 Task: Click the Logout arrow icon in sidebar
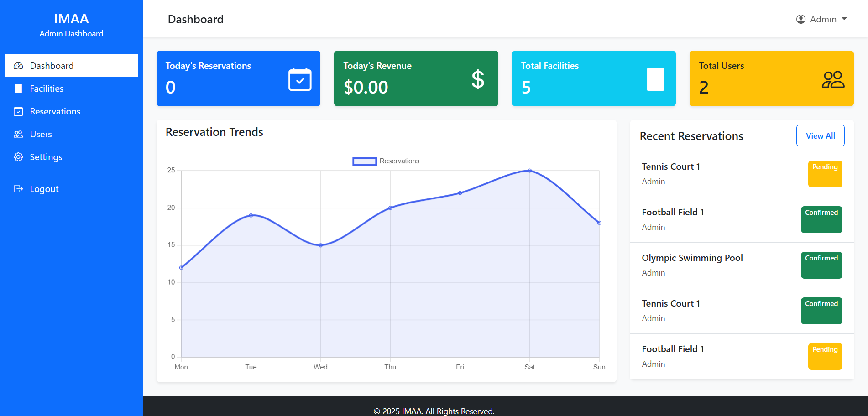18,189
